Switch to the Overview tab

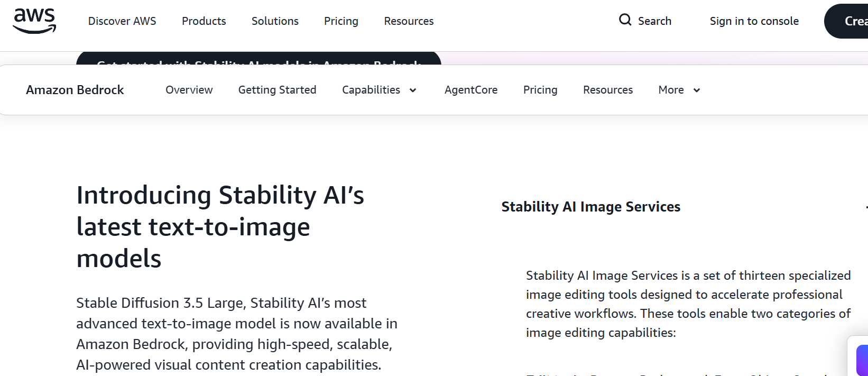(189, 90)
